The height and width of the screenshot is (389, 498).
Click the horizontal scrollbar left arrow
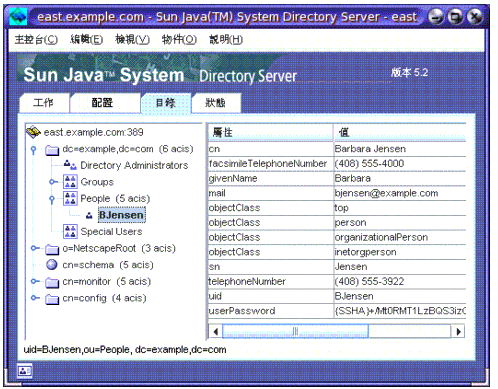[216, 331]
